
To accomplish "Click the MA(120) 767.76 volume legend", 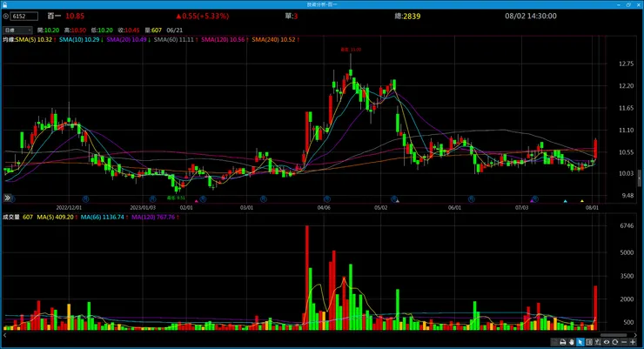I will tap(155, 217).
